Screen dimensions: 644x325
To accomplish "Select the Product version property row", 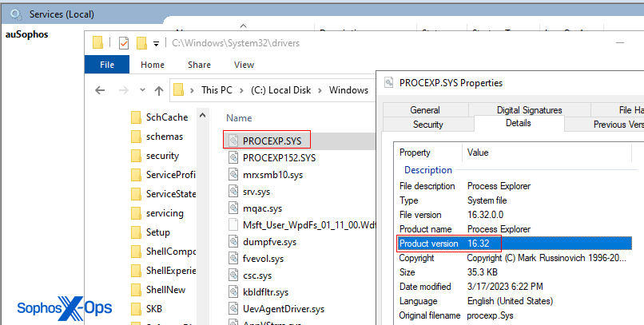I will coord(449,244).
